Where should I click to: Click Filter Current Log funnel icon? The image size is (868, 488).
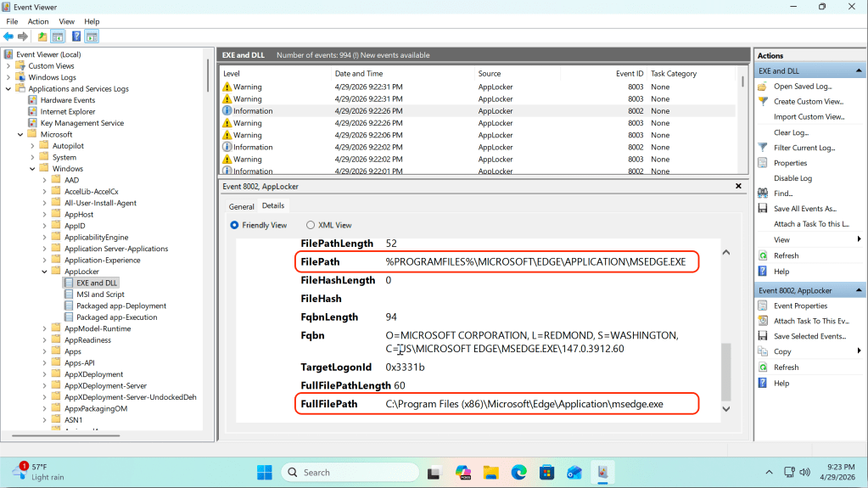click(764, 148)
